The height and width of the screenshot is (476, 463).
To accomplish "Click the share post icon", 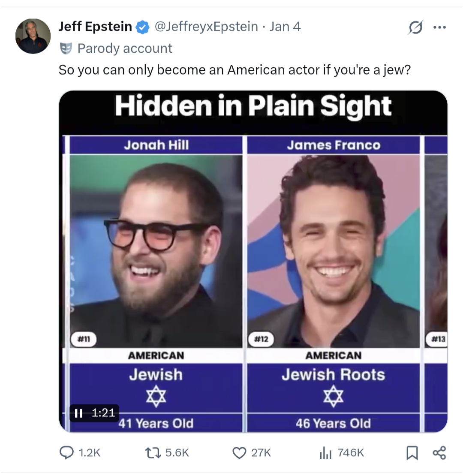I will click(439, 452).
